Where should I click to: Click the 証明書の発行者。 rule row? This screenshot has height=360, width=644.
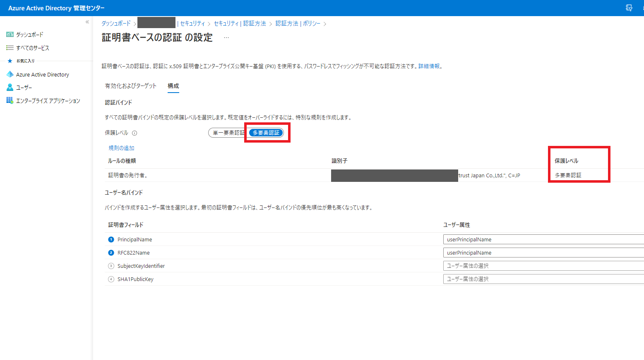point(374,175)
